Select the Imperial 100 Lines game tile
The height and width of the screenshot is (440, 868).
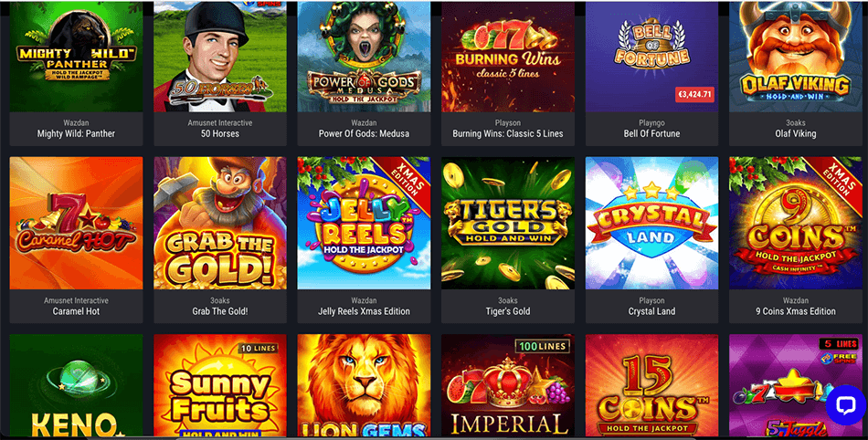tap(508, 385)
